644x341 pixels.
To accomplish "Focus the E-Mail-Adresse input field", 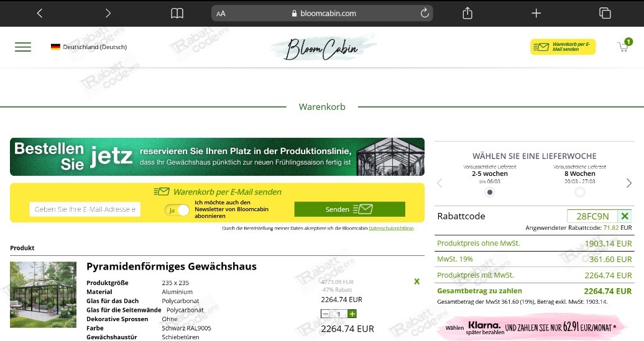I will pos(85,209).
